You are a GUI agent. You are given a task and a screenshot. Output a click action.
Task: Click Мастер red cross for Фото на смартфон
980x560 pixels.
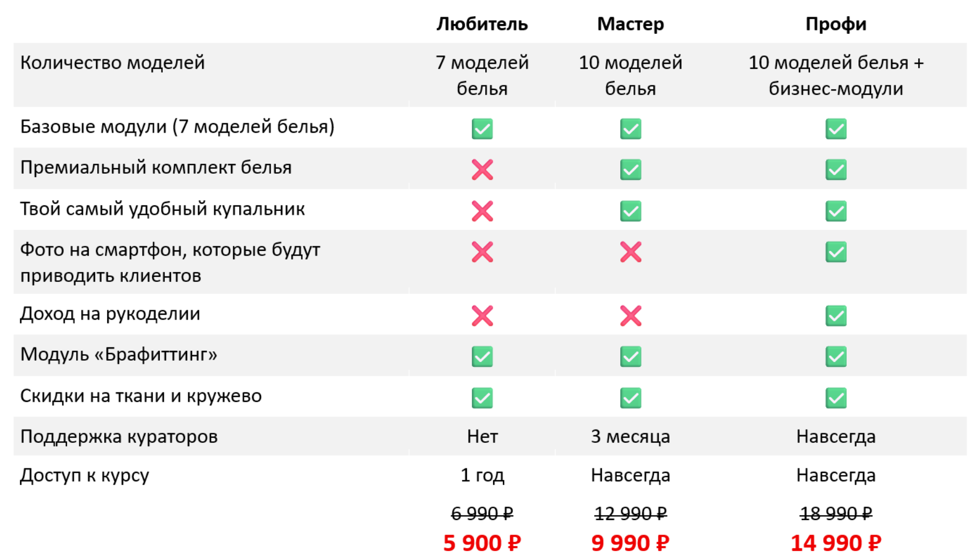tap(630, 252)
